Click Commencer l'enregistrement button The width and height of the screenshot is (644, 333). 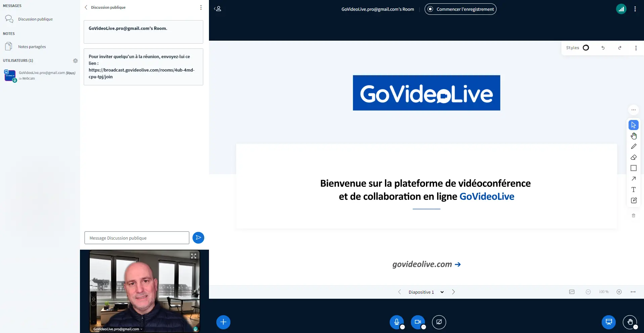pyautogui.click(x=460, y=9)
